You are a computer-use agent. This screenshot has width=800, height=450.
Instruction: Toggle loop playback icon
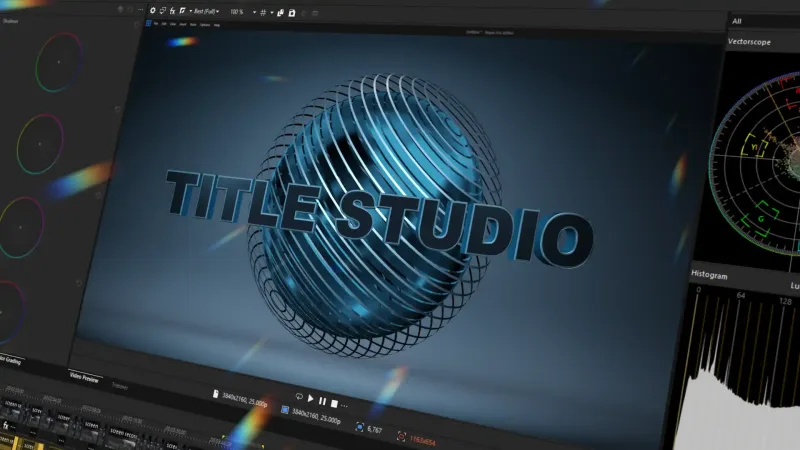coord(299,396)
